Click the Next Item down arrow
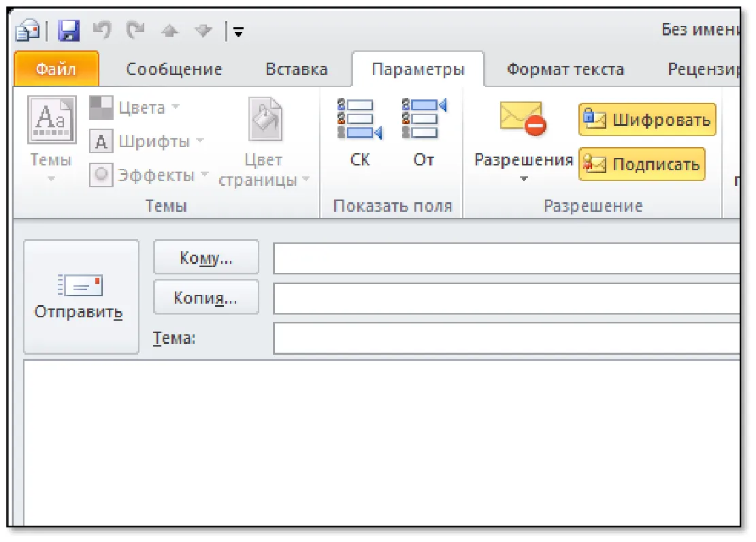 tap(203, 31)
